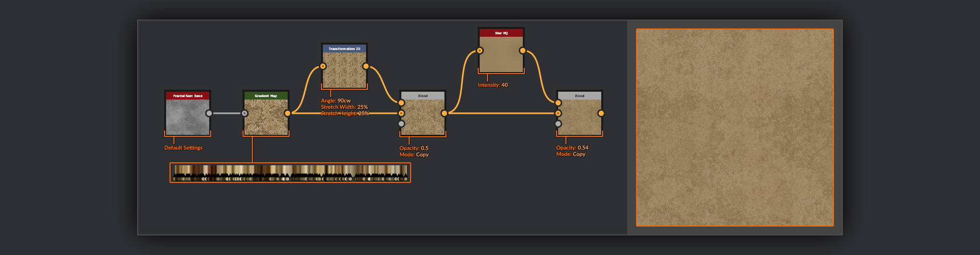This screenshot has height=255, width=980.
Task: Click the Transformation 2D input connector
Action: click(323, 66)
